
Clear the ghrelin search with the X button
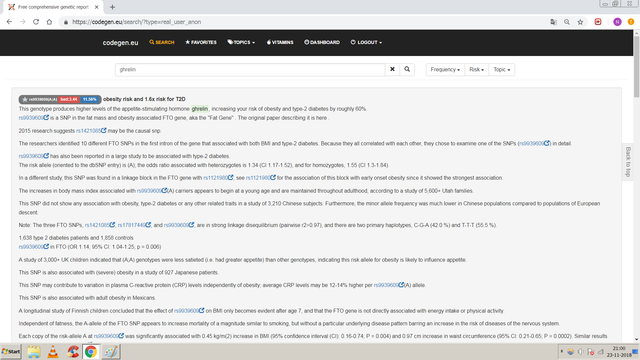point(392,69)
